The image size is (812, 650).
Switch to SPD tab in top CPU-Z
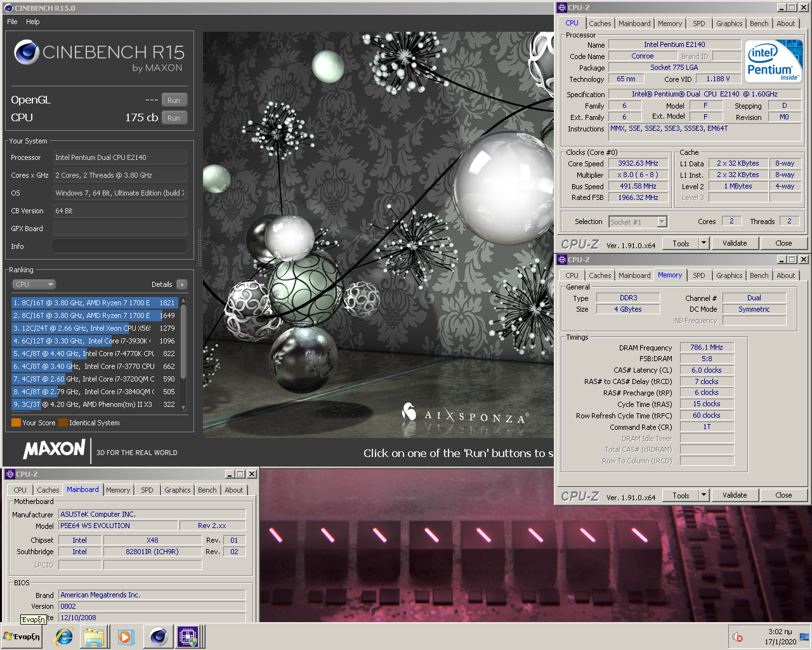pyautogui.click(x=698, y=23)
